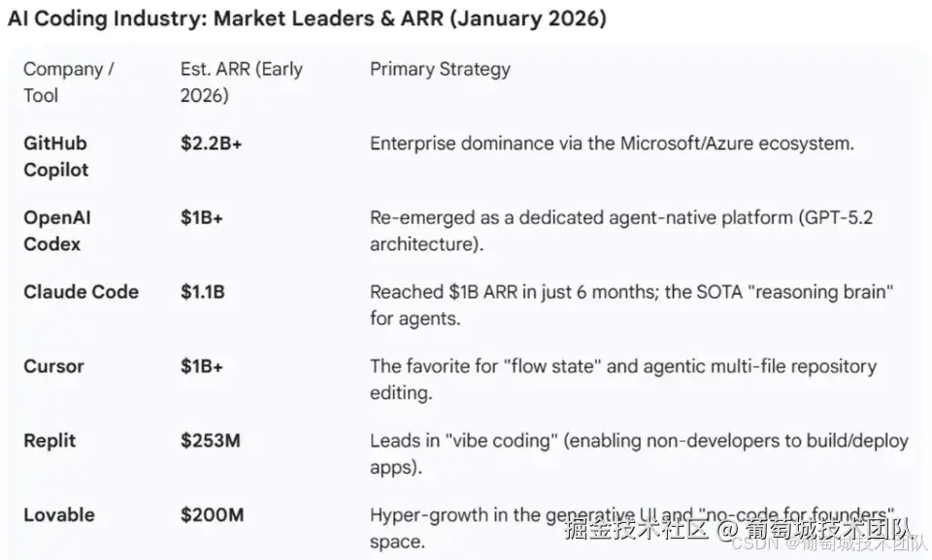Click the table title about AI Coding Industry
932x560 pixels.
click(307, 18)
